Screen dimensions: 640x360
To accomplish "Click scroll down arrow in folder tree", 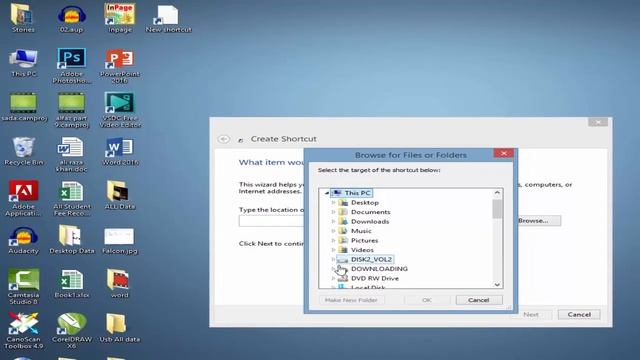I will (x=497, y=284).
